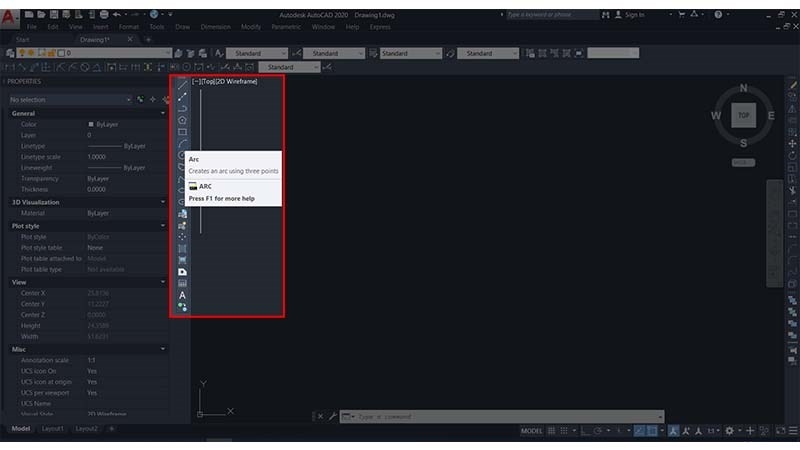Click the customization hamburger icon in status bar
This screenshot has height=450, width=800.
[793, 431]
